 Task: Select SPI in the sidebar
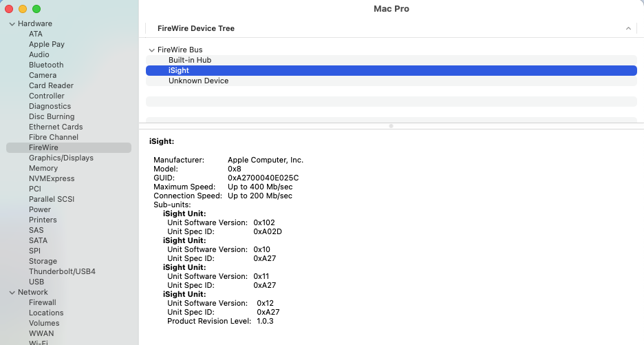[x=34, y=251]
